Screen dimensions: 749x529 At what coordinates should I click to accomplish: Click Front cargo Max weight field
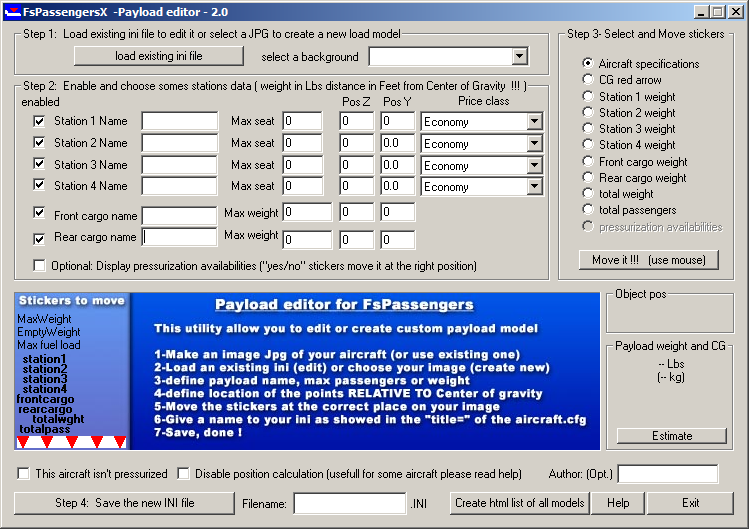pyautogui.click(x=307, y=212)
